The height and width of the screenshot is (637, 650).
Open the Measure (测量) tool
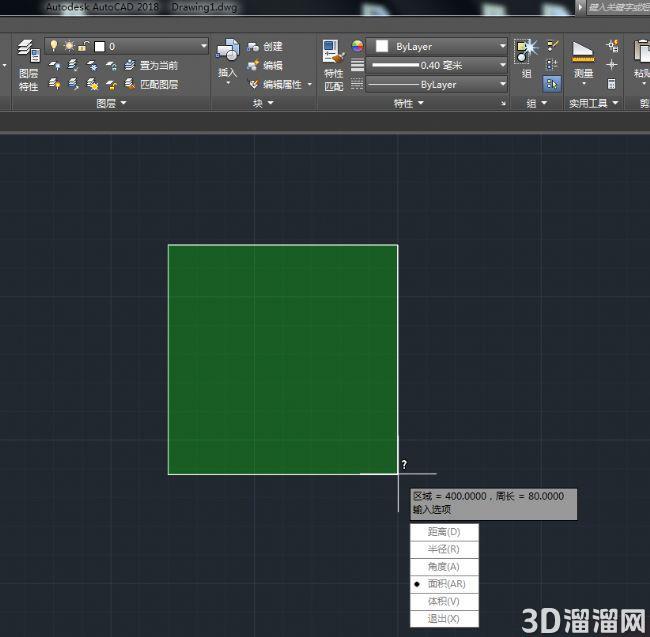pyautogui.click(x=583, y=61)
